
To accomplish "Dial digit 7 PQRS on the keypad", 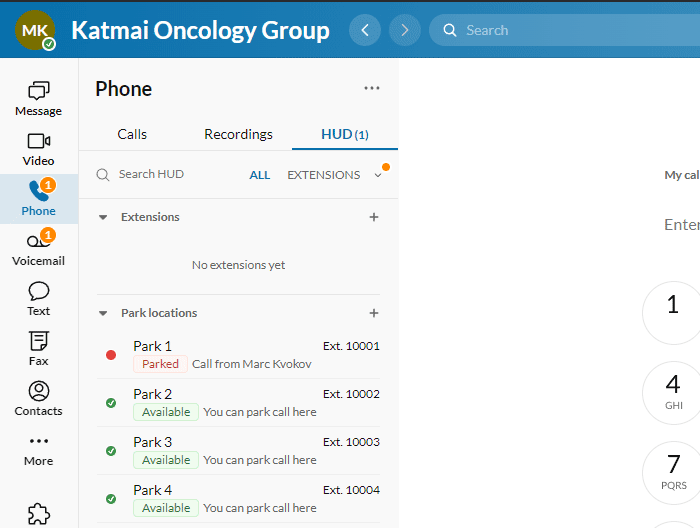I will click(x=673, y=473).
